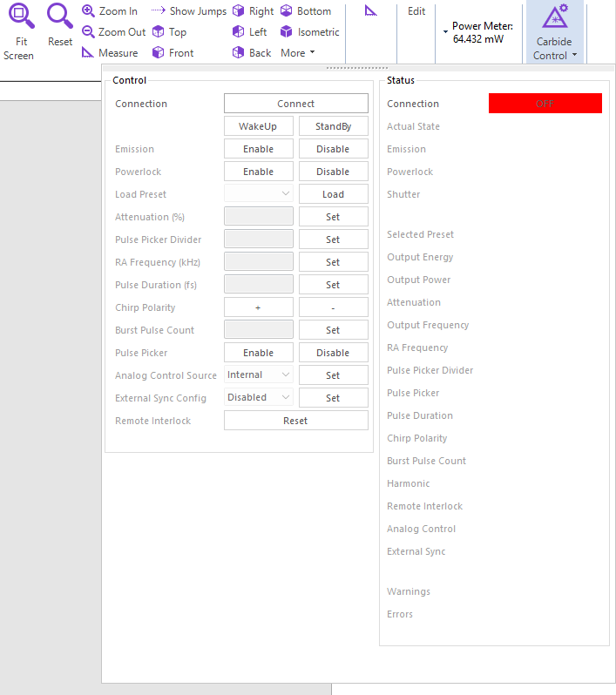
Task: Open the External Sync Config dropdown
Action: pyautogui.click(x=259, y=398)
